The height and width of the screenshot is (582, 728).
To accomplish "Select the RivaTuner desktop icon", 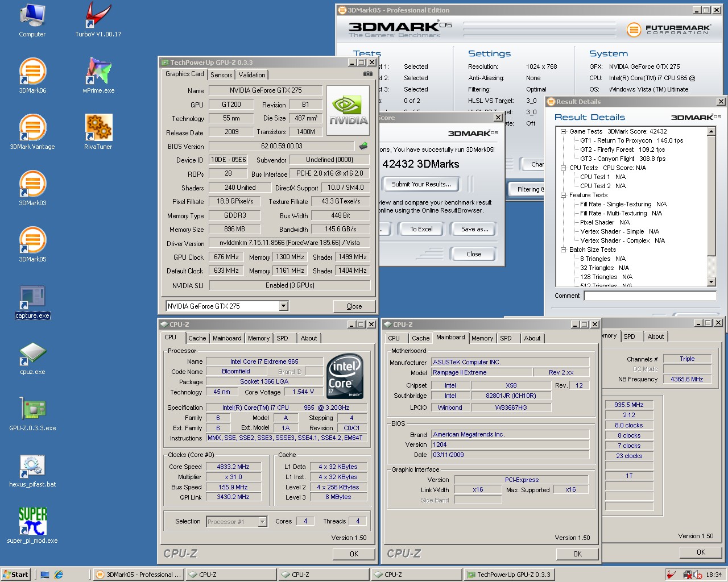I will (x=98, y=132).
